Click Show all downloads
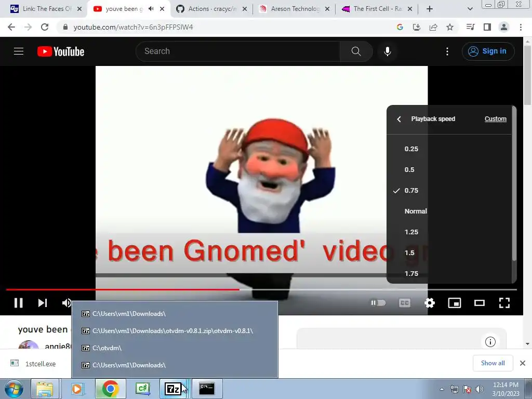The height and width of the screenshot is (399, 532). point(493,363)
